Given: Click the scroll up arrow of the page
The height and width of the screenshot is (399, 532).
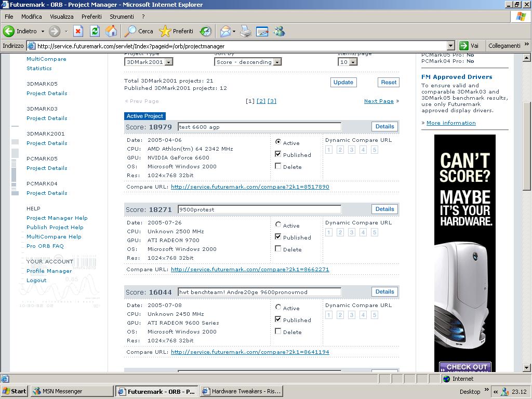Looking at the screenshot, I should coord(527,58).
